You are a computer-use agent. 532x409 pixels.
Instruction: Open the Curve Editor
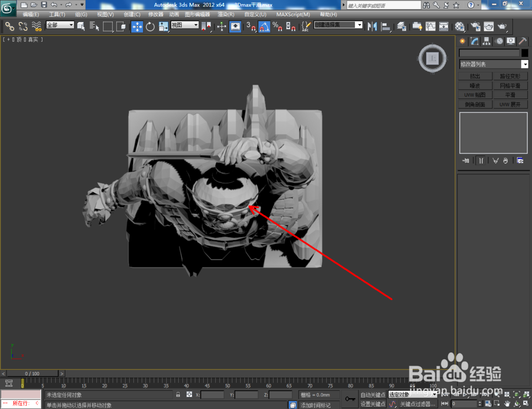point(430,27)
